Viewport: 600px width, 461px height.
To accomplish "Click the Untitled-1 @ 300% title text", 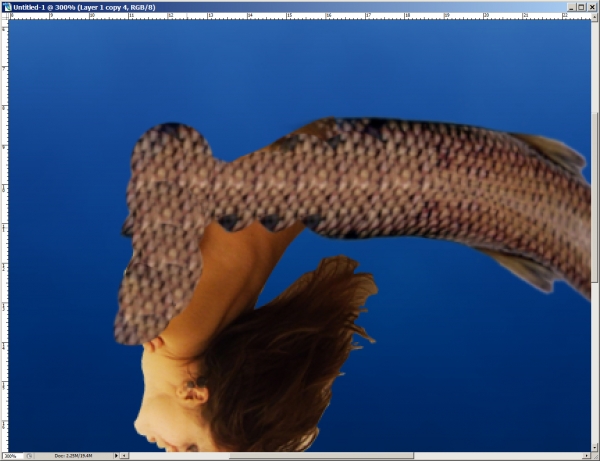I will (84, 7).
